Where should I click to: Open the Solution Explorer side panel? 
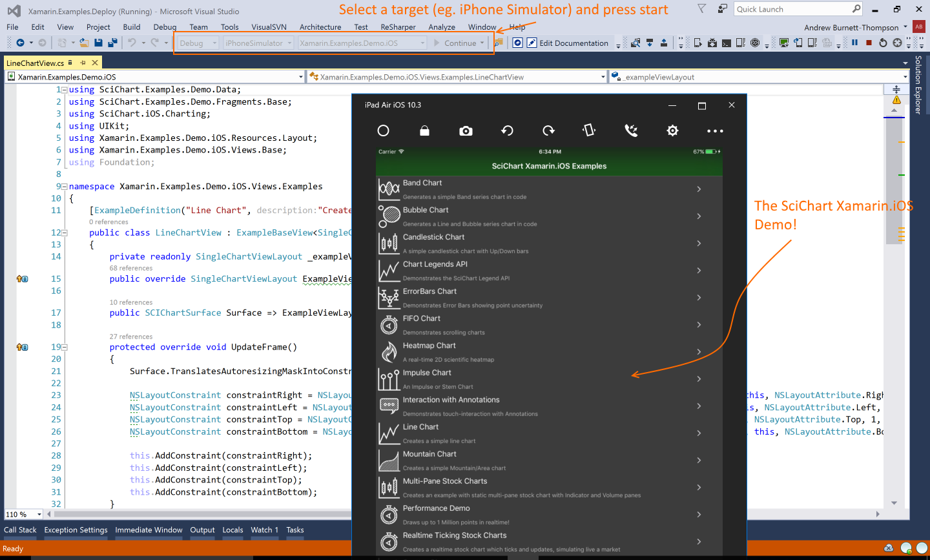918,85
